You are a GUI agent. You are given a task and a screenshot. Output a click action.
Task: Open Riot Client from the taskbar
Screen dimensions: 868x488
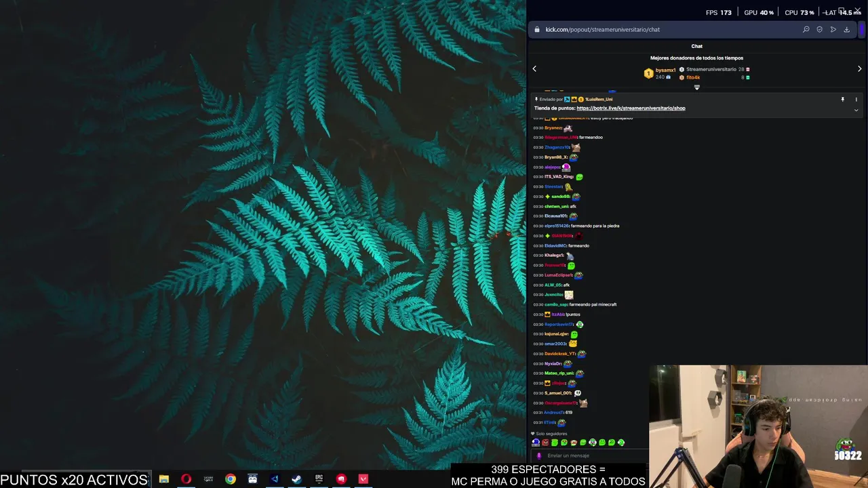pos(341,479)
